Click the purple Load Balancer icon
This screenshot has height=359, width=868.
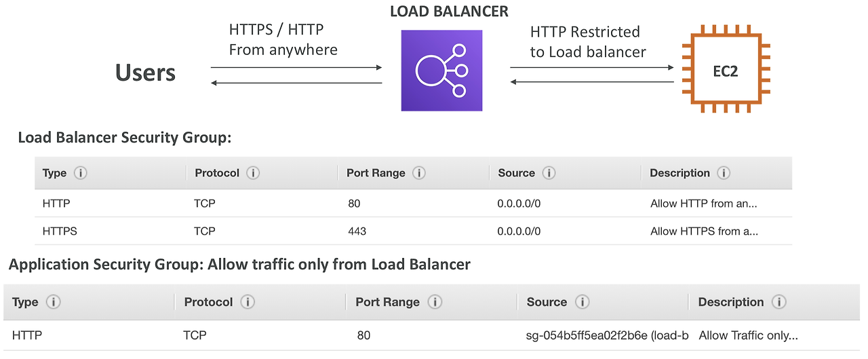[x=441, y=71]
